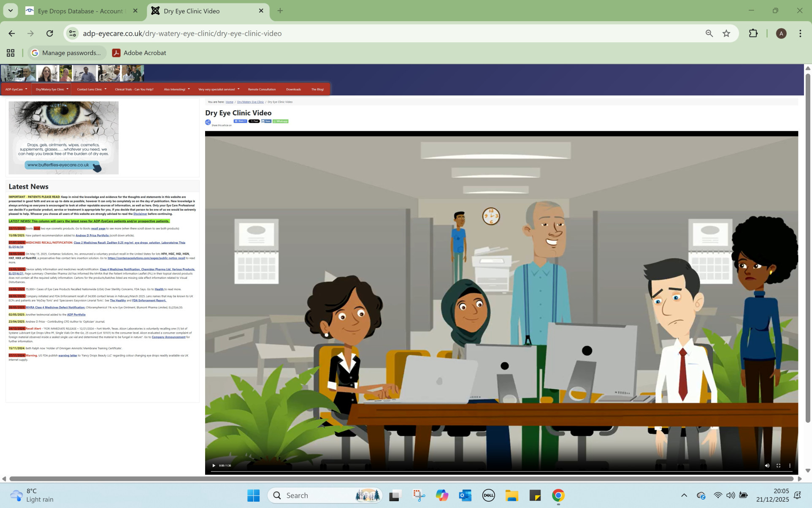The width and height of the screenshot is (812, 508).
Task: Launch Outlook from the taskbar
Action: pos(465,495)
